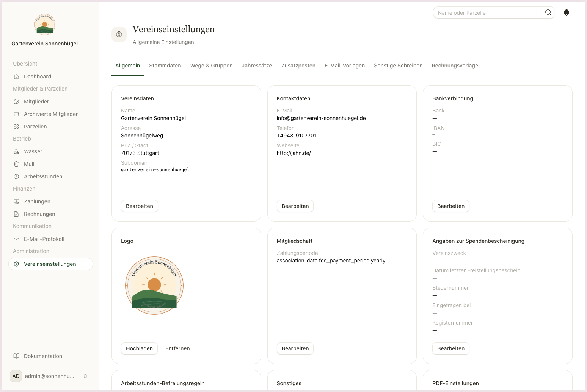Screen dimensions: 587x392
Task: Edit Vereinsdaten with Bearbeiten button
Action: (x=140, y=206)
